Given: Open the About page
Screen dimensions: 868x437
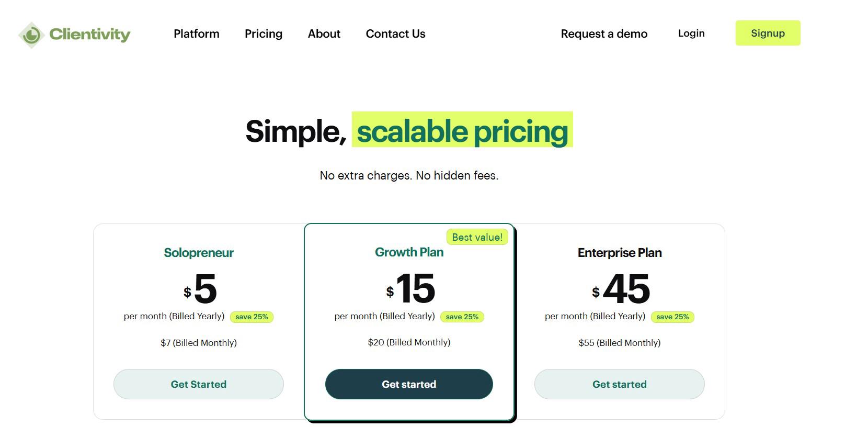Looking at the screenshot, I should click(x=324, y=34).
